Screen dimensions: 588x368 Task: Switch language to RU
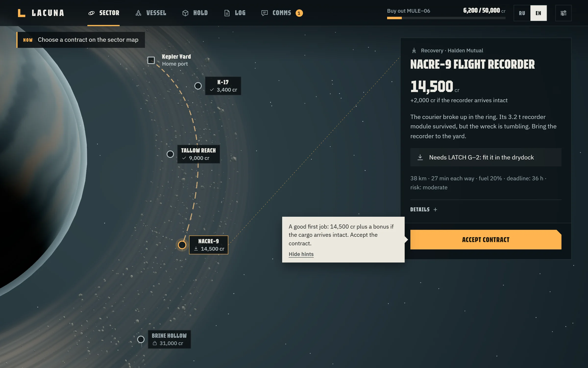point(522,13)
